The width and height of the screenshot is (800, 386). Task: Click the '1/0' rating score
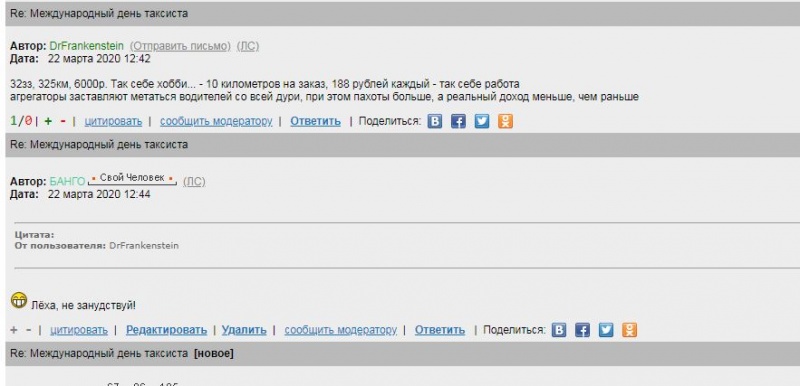pyautogui.click(x=21, y=121)
